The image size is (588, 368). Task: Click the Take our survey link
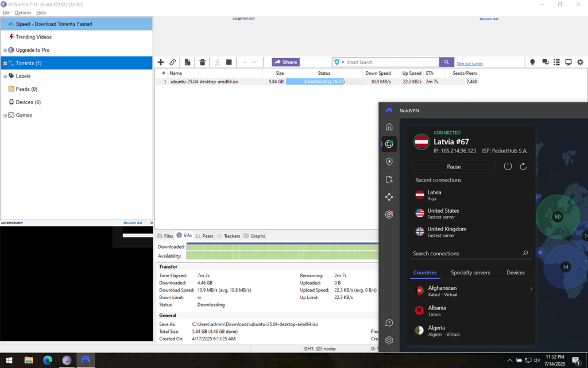click(470, 64)
